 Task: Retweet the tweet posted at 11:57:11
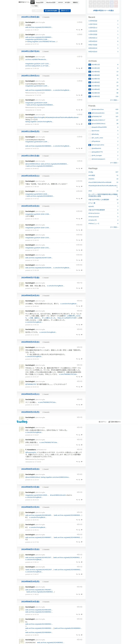(x=79, y=44)
